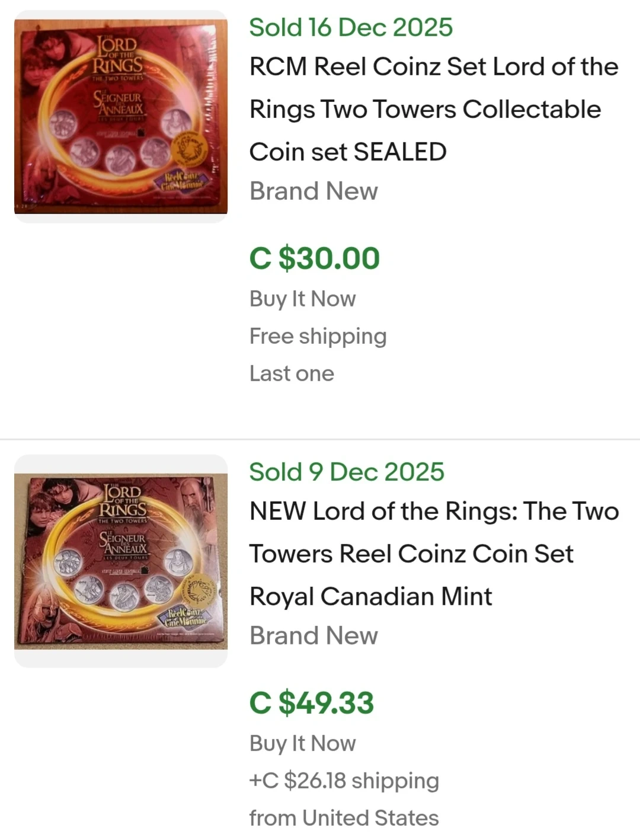This screenshot has height=840, width=640.
Task: Click the Reel Coinz logo in the second photo
Action: pyautogui.click(x=187, y=618)
